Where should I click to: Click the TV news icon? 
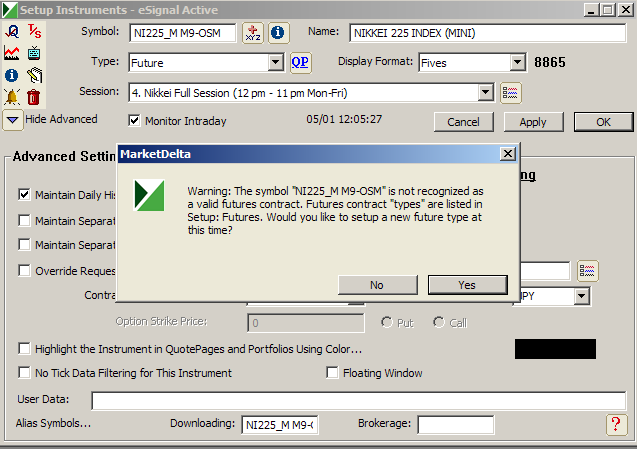(34, 53)
